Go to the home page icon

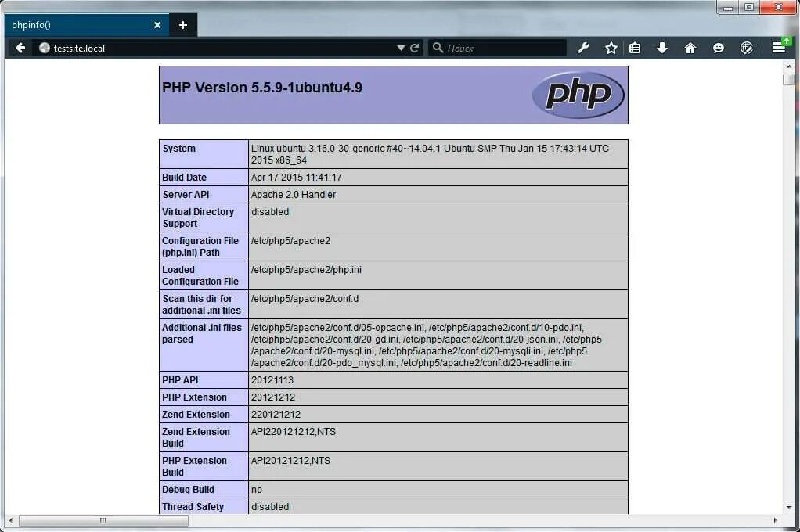pyautogui.click(x=690, y=48)
